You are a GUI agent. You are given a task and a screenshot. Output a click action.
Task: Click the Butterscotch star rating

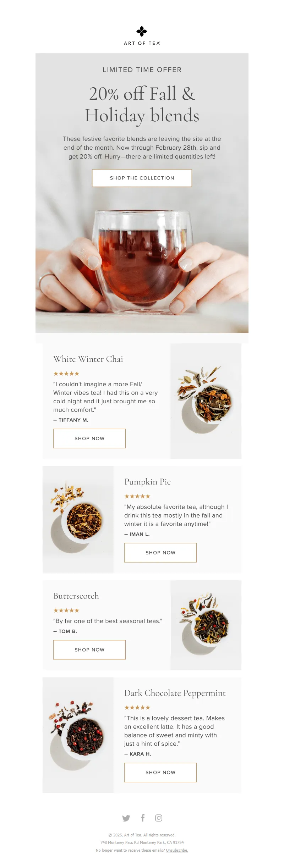[x=66, y=610]
